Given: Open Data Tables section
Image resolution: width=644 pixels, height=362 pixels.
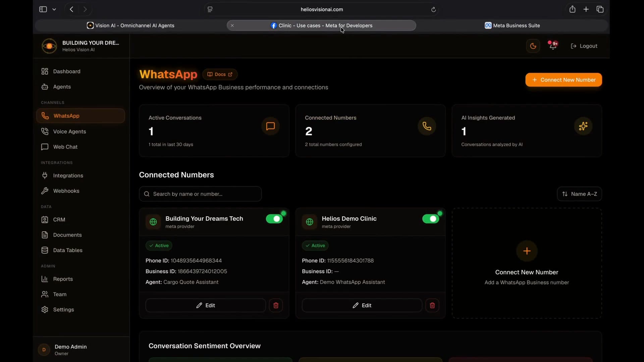Looking at the screenshot, I should pos(80,250).
